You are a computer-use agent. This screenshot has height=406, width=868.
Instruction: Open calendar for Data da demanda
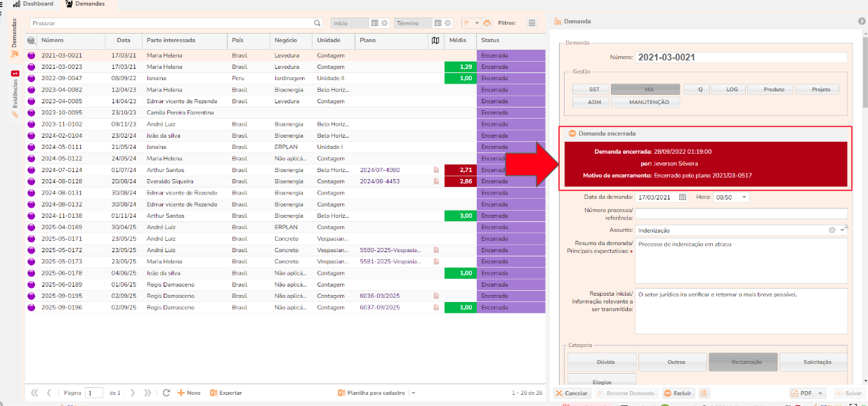click(x=682, y=197)
